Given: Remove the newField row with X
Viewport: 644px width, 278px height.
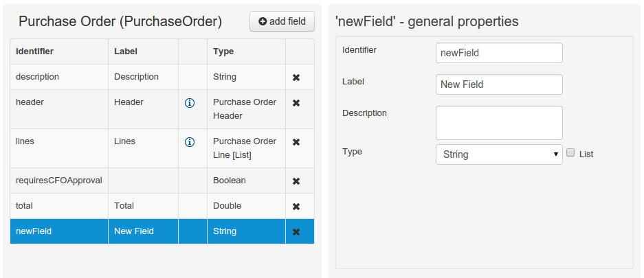Looking at the screenshot, I should tap(296, 232).
